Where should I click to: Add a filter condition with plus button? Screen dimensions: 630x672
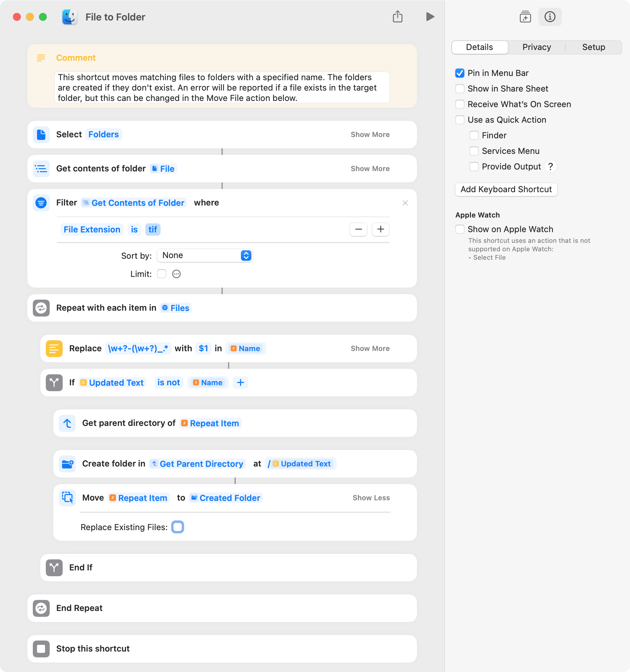(380, 230)
